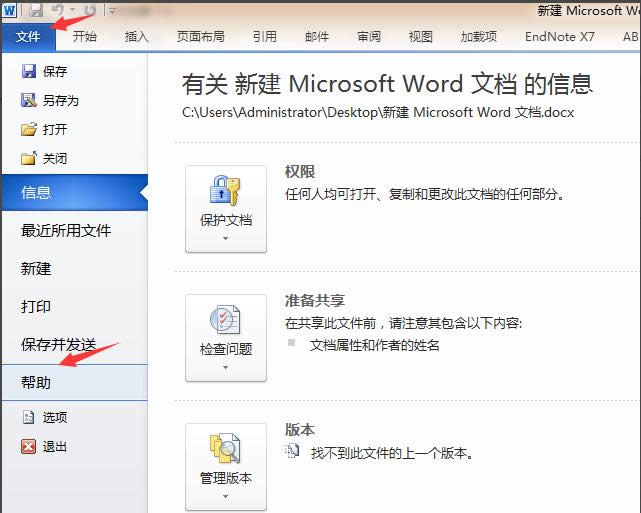This screenshot has height=513, width=641.
Task: Click the Word application icon in title bar
Action: (x=11, y=10)
